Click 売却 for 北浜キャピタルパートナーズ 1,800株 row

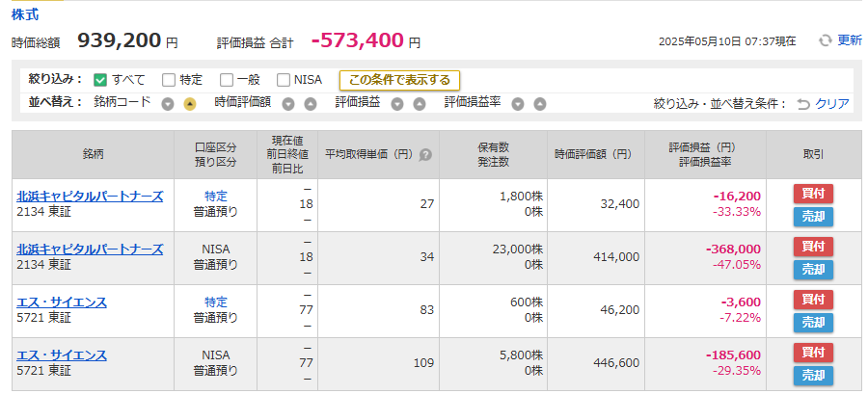pos(813,217)
